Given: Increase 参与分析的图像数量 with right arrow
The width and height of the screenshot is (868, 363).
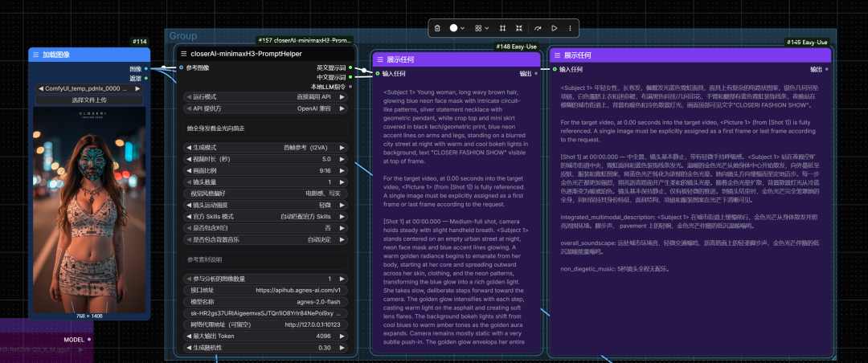Looking at the screenshot, I should click(x=342, y=279).
